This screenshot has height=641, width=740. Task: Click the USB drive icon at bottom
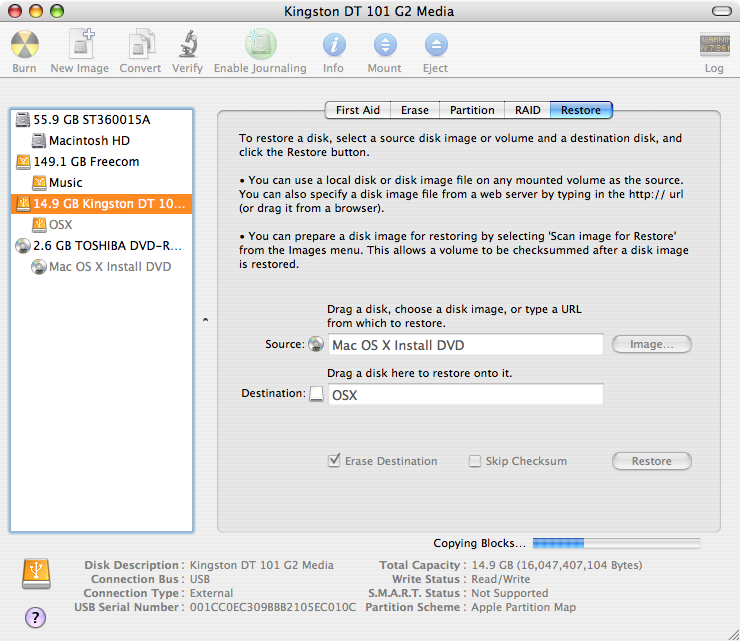(x=36, y=574)
